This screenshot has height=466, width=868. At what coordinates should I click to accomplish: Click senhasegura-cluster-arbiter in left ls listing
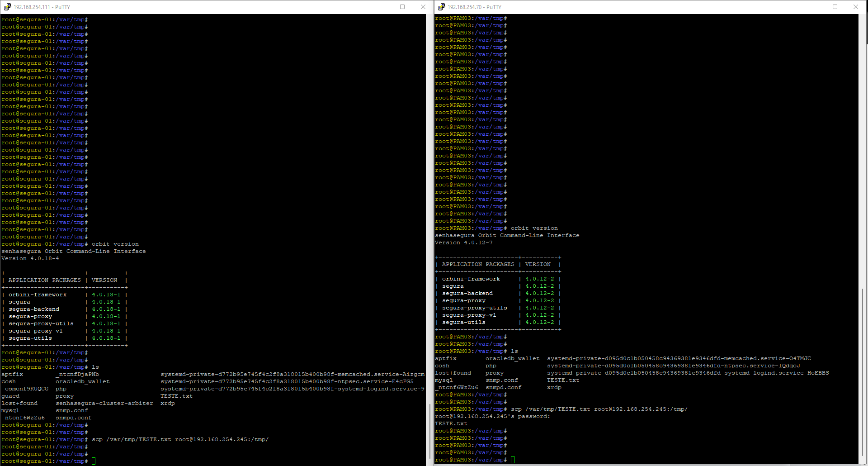104,403
